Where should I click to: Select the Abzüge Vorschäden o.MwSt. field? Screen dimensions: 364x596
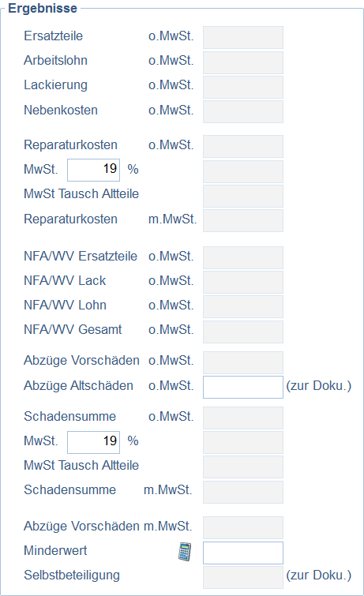point(243,362)
